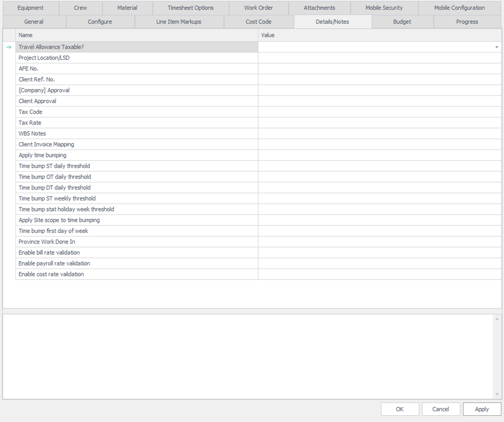Click the Tax Code value cell

(379, 112)
